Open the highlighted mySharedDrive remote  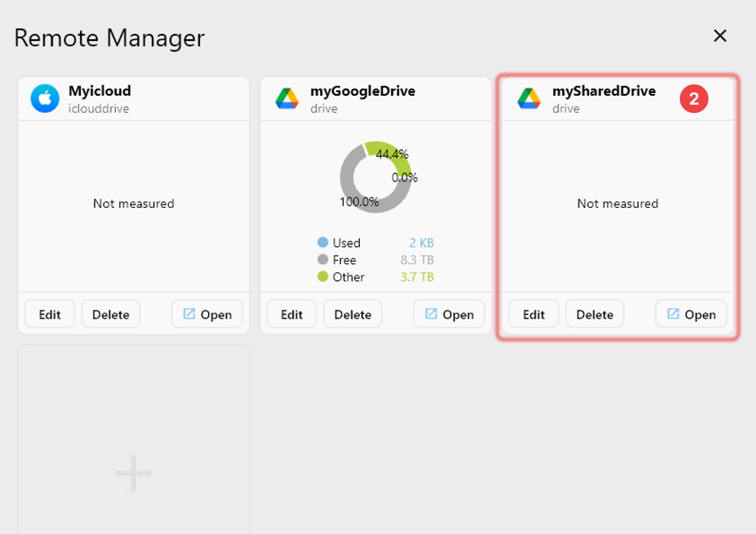691,314
